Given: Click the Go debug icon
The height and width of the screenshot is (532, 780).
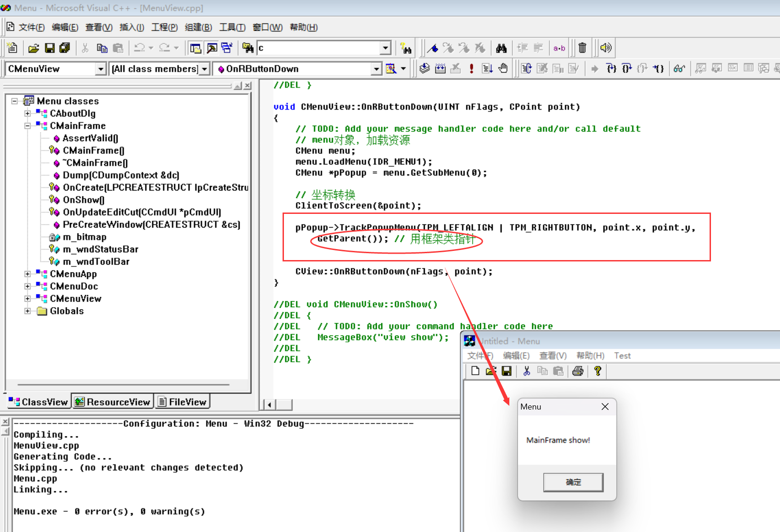Looking at the screenshot, I should (x=487, y=69).
